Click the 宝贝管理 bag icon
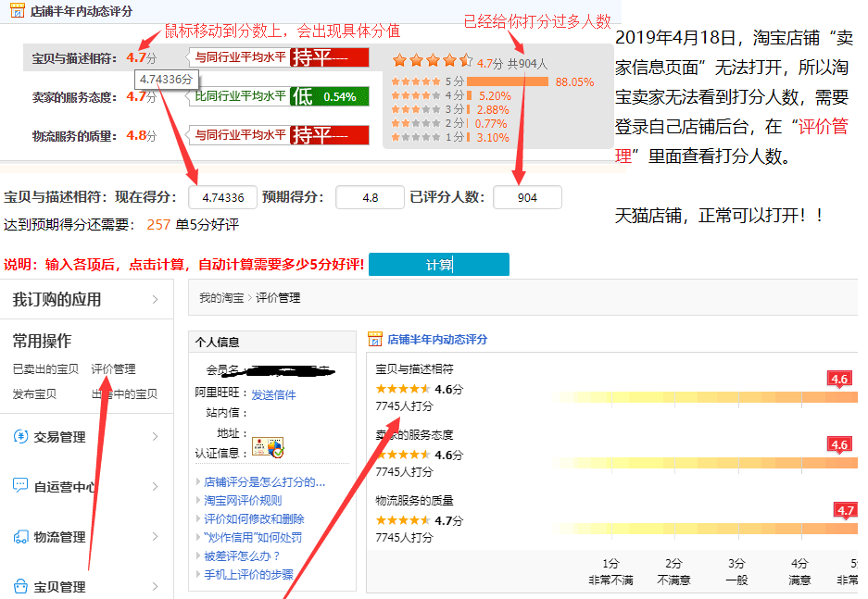Viewport: 868px width, 599px height. point(20,586)
